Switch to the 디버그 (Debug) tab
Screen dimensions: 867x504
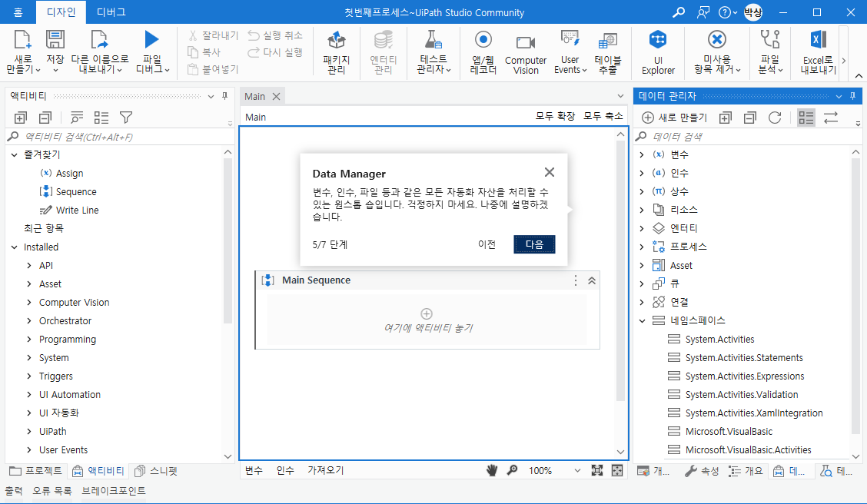[x=111, y=12]
